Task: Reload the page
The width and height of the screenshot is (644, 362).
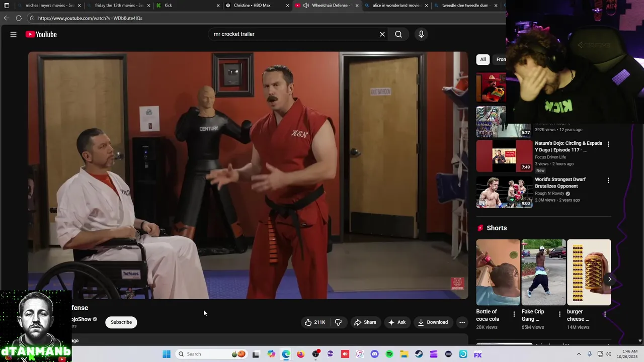Action: (x=19, y=18)
